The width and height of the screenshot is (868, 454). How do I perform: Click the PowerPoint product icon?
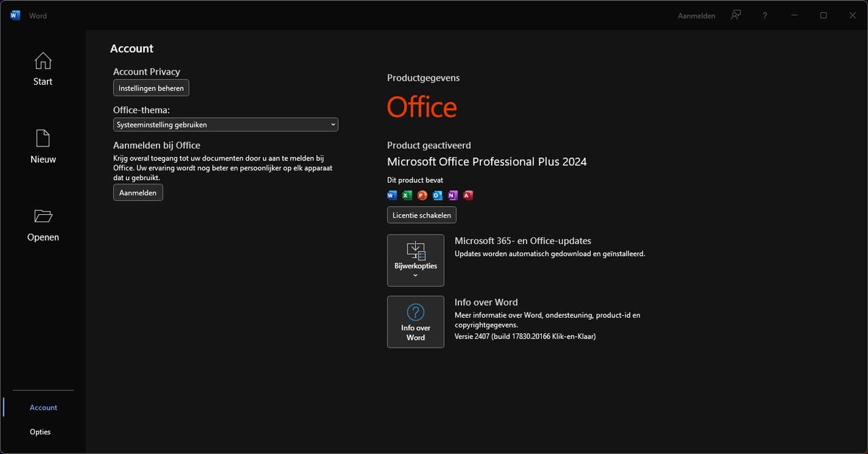(422, 195)
